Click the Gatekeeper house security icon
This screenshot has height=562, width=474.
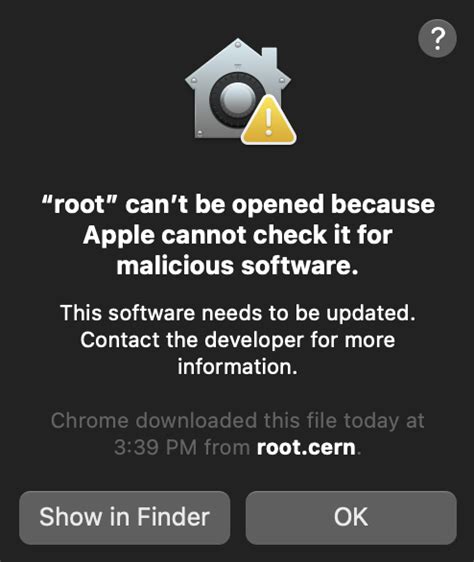[240, 91]
